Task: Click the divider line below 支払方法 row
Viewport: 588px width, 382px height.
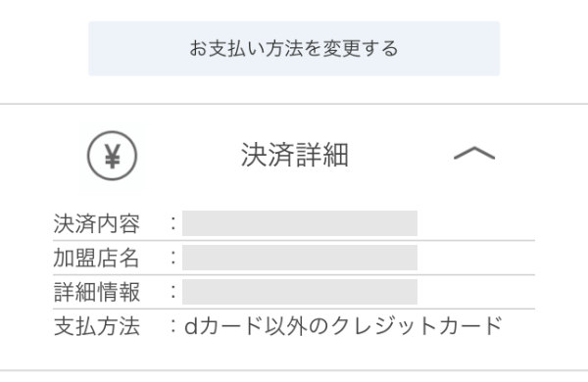Action: (294, 371)
